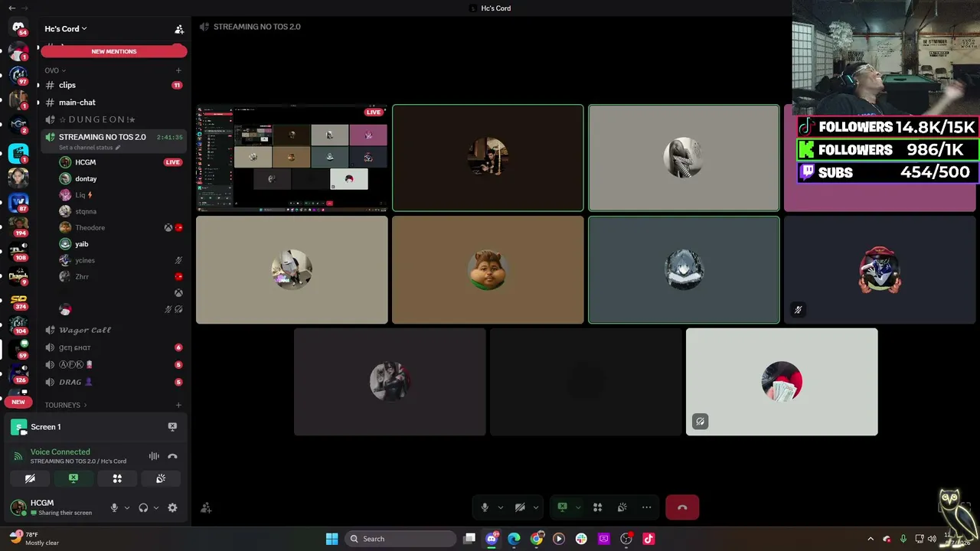Open Discord direct messages home icon
Image resolution: width=980 pixels, height=551 pixels.
18,27
